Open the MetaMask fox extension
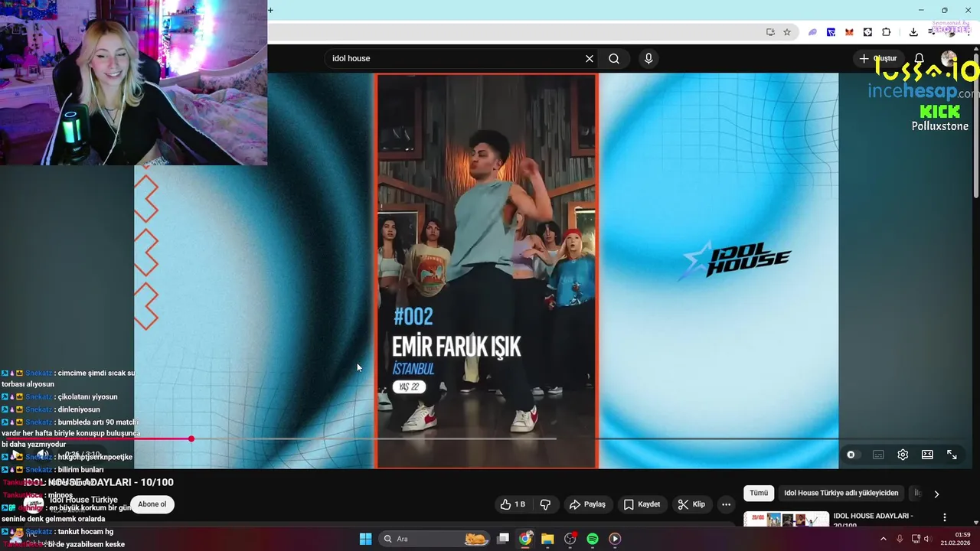This screenshot has height=551, width=980. point(849,32)
